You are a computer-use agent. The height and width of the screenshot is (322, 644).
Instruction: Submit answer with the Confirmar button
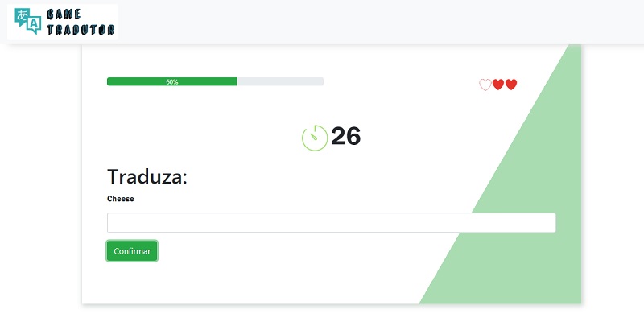tap(132, 251)
